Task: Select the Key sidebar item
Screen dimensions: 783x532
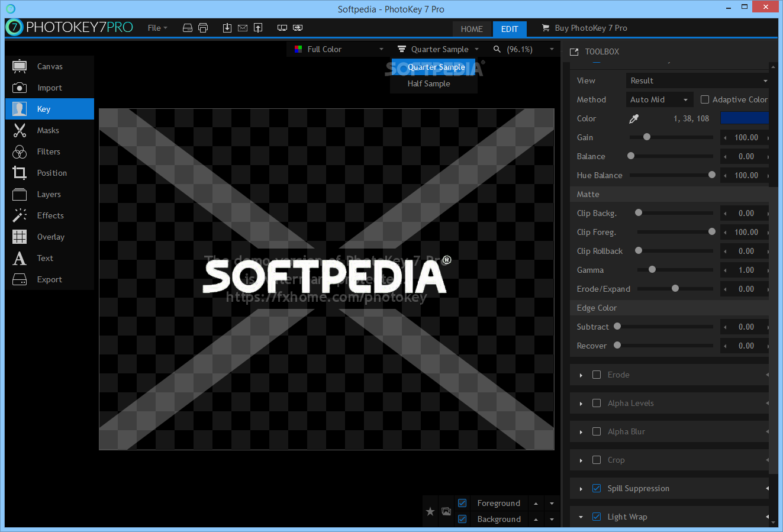Action: pyautogui.click(x=50, y=109)
